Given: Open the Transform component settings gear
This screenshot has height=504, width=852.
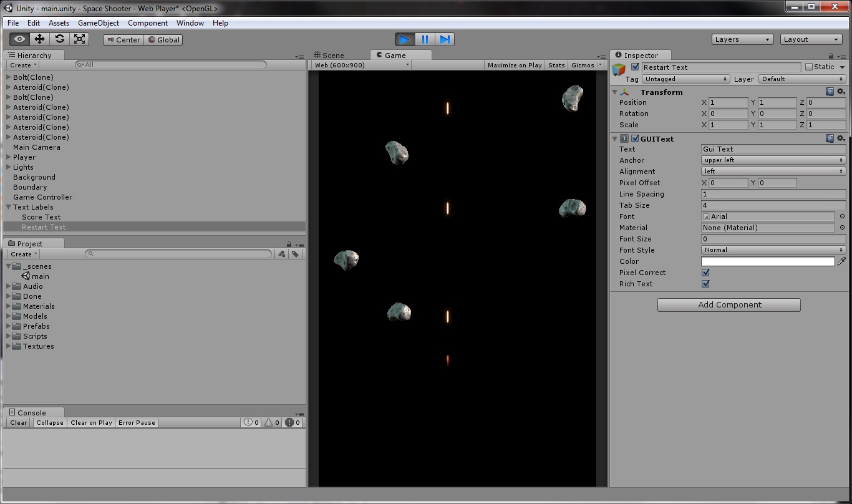Looking at the screenshot, I should click(841, 91).
